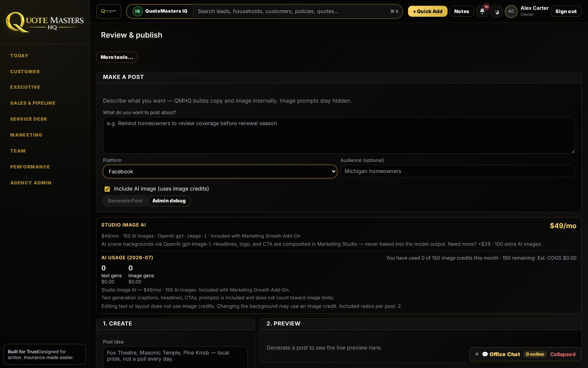Expand the collapsed Office Chat panel

(x=525, y=354)
